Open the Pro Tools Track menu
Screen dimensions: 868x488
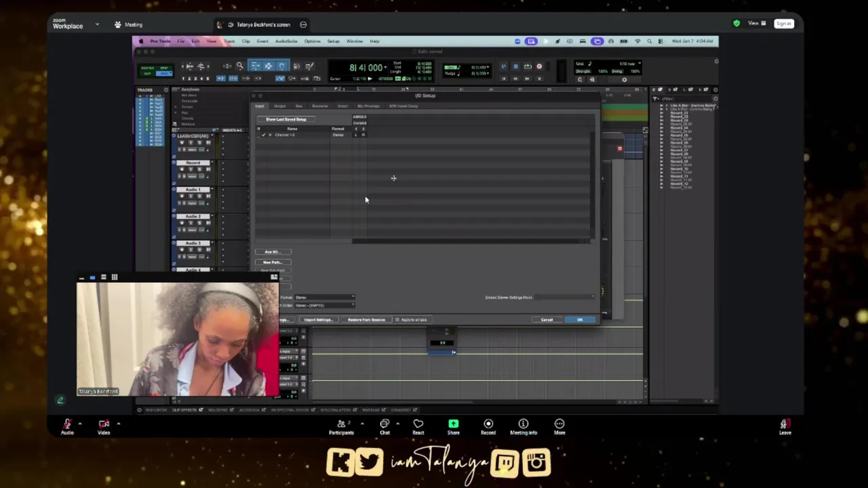[229, 41]
